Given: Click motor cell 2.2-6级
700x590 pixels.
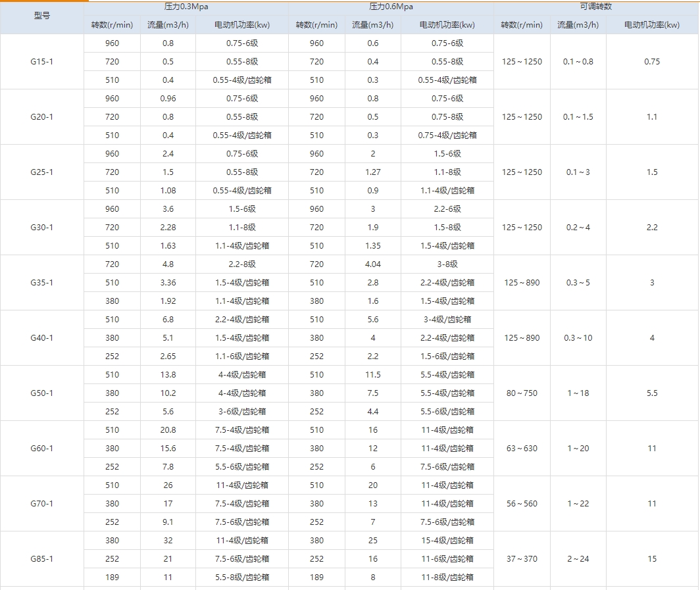Looking at the screenshot, I should coord(447,209).
